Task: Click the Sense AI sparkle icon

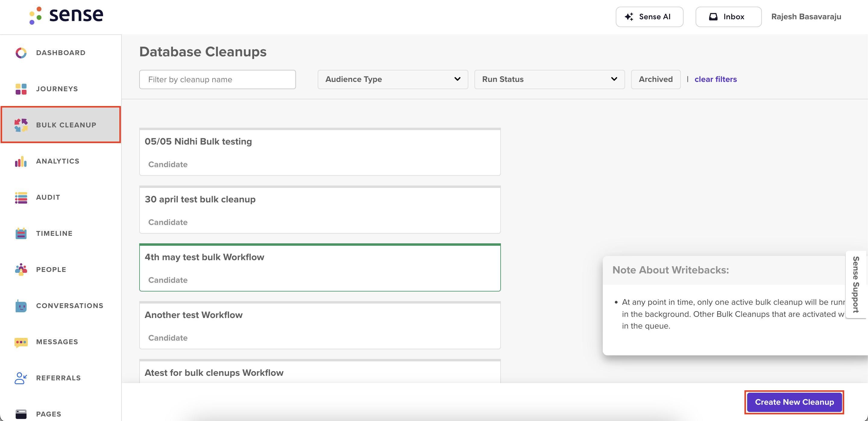Action: (x=629, y=17)
